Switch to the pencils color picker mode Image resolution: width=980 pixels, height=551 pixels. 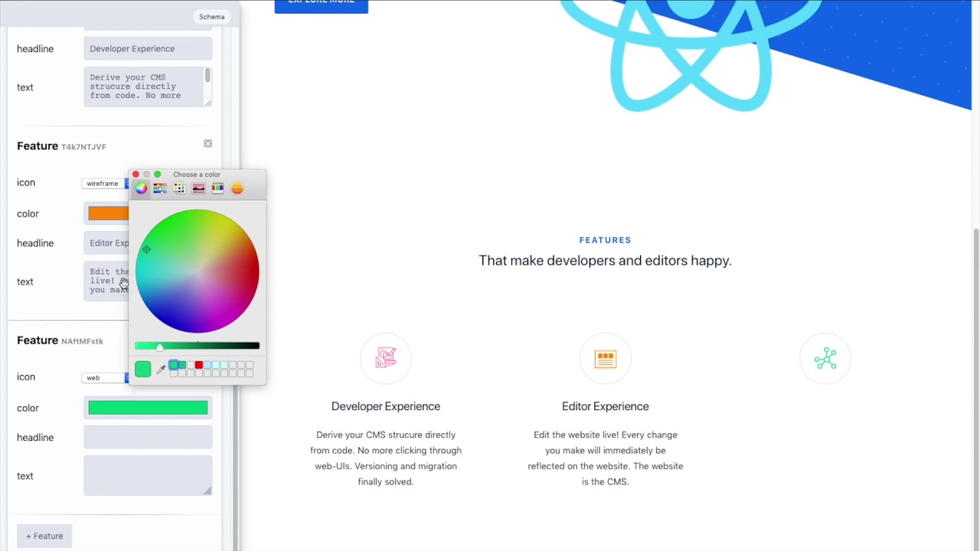tap(217, 188)
